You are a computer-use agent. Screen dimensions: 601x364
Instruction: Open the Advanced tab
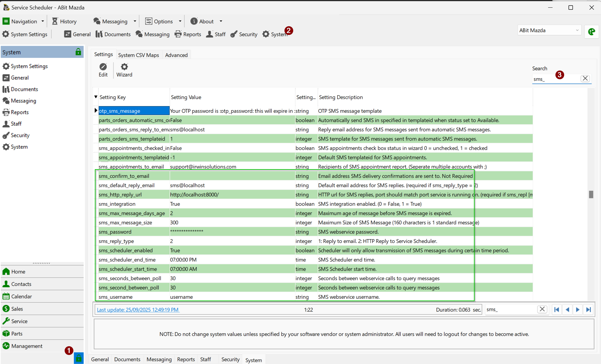coord(176,55)
